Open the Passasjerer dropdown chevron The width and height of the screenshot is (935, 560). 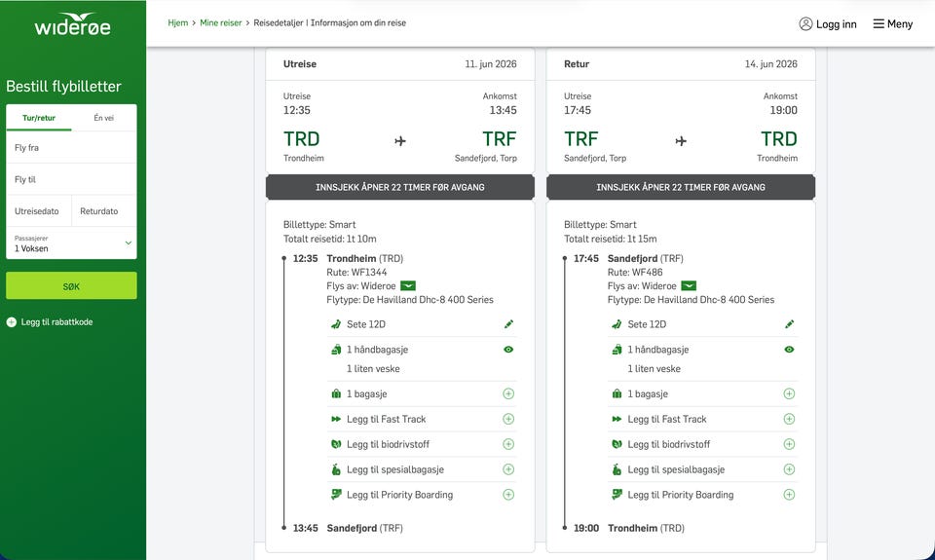pos(129,243)
